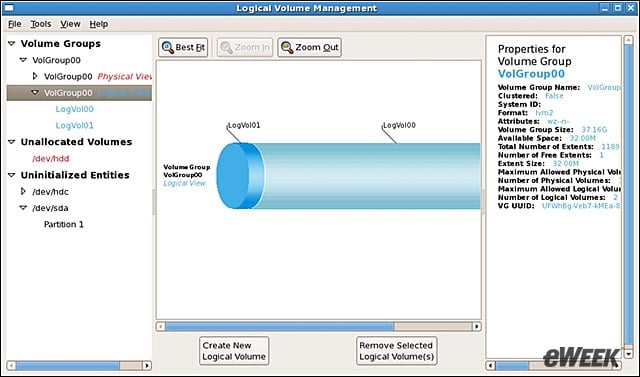
Task: Click the diagram scrollbar left arrow
Action: (161, 326)
